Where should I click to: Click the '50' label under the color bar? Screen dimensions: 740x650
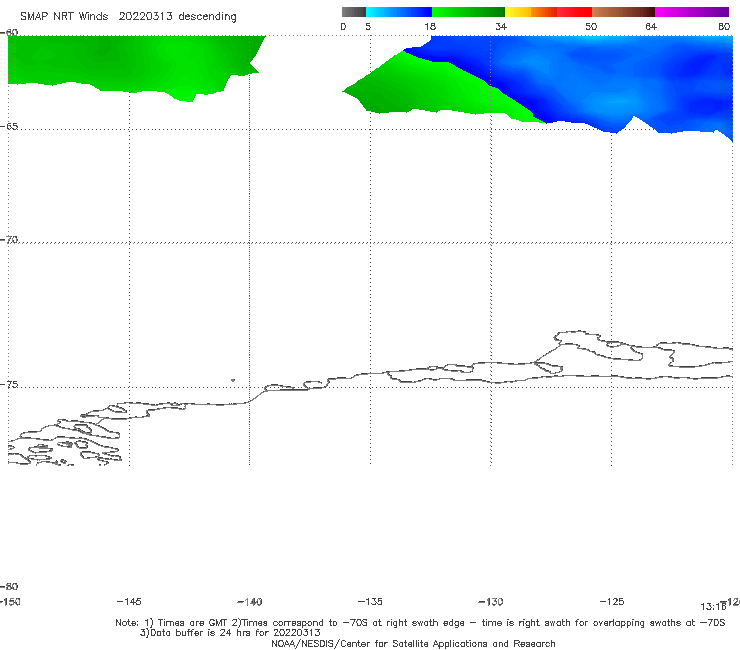tap(591, 27)
